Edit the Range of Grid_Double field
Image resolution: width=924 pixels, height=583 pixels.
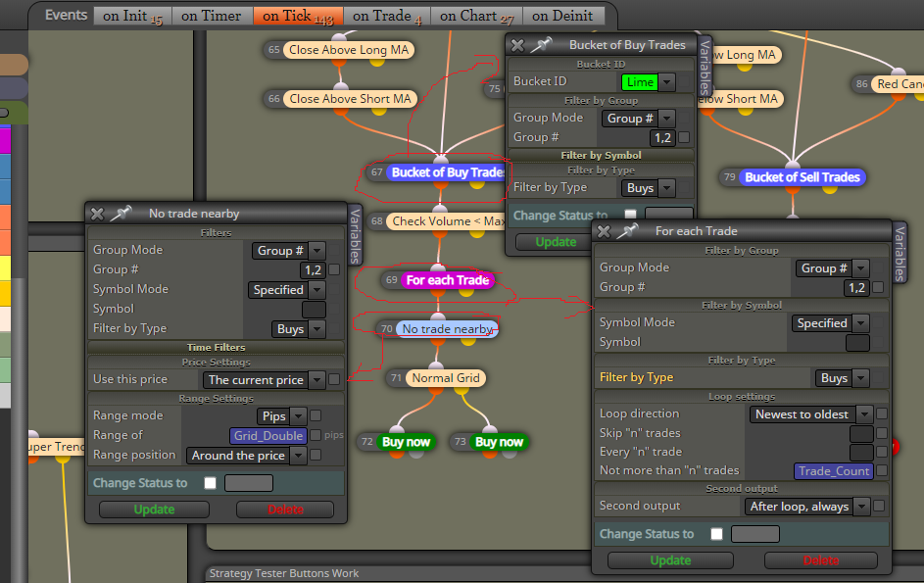click(267, 436)
